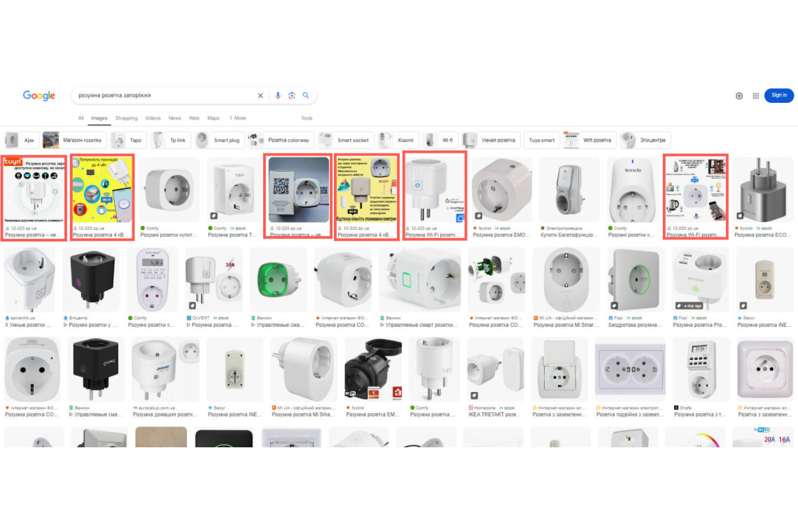
Task: Open the Google apps grid
Action: [x=756, y=96]
